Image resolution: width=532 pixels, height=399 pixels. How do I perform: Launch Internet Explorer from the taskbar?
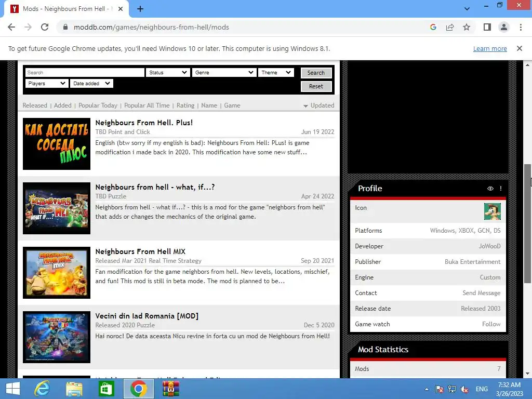[43, 389]
